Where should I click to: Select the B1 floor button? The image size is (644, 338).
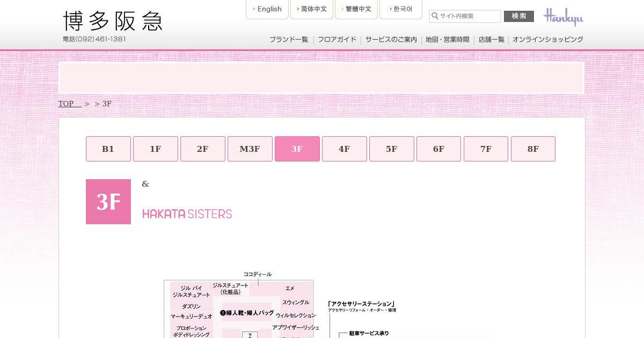(x=108, y=149)
